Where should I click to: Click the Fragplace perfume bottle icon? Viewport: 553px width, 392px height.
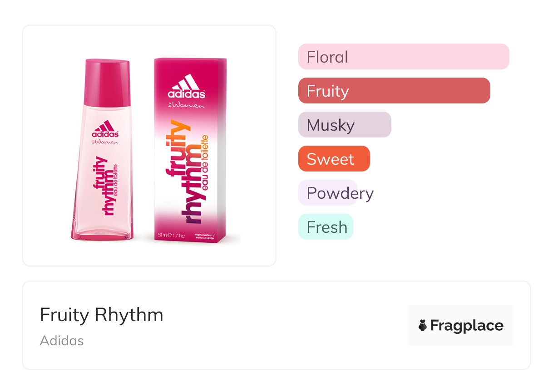423,326
